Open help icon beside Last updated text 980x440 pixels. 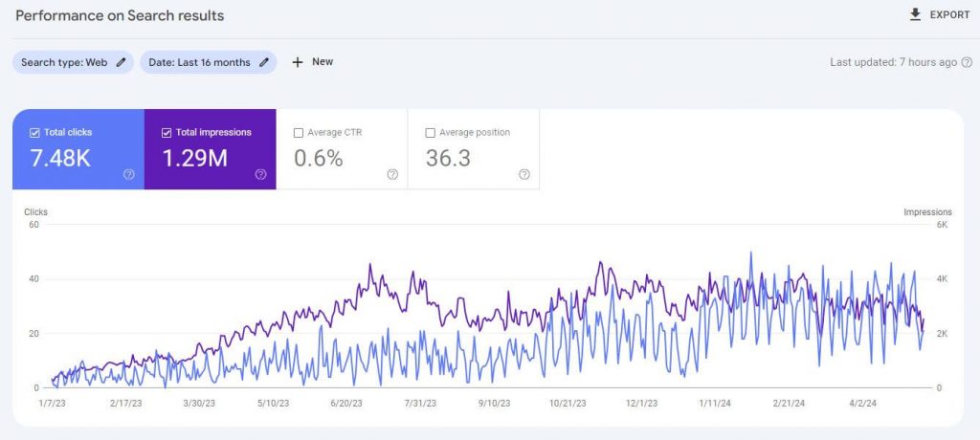tap(967, 62)
